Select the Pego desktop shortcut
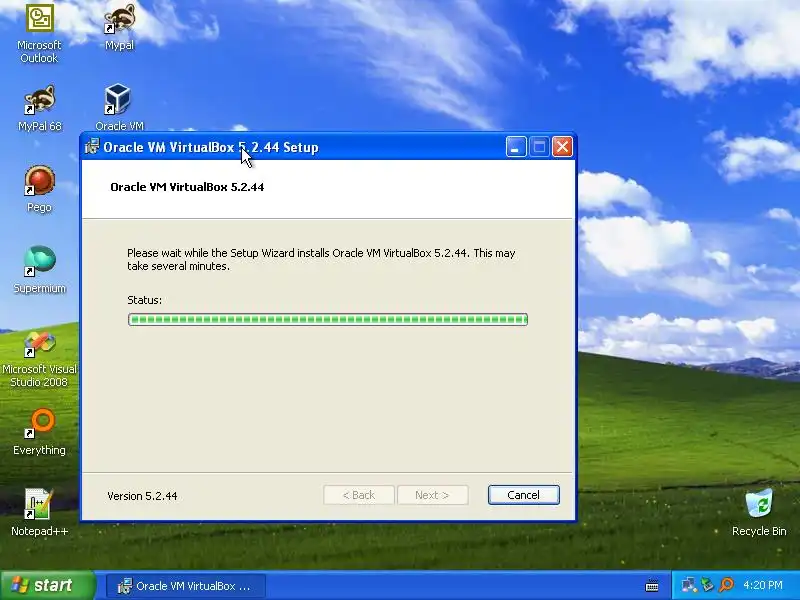Viewport: 800px width, 600px height. coord(39,189)
